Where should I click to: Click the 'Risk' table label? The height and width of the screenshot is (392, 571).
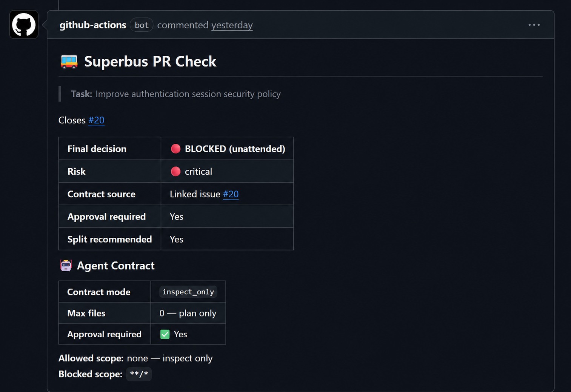tap(77, 171)
